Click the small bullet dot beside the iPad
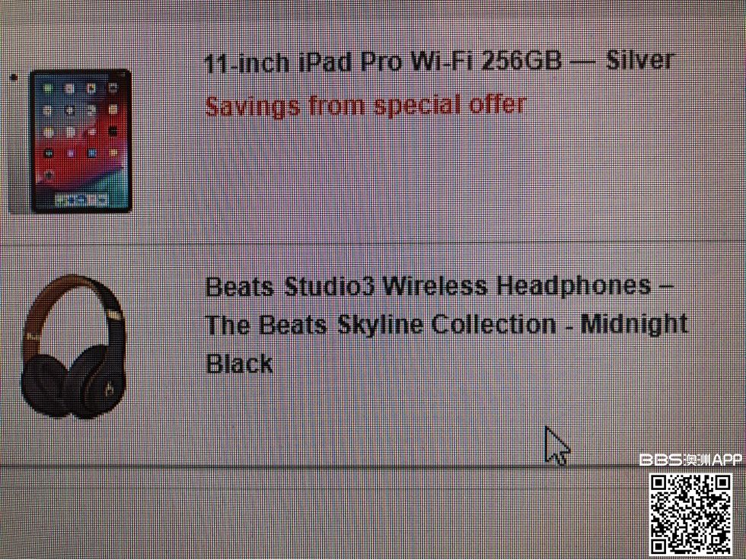This screenshot has width=746, height=560. [14, 77]
